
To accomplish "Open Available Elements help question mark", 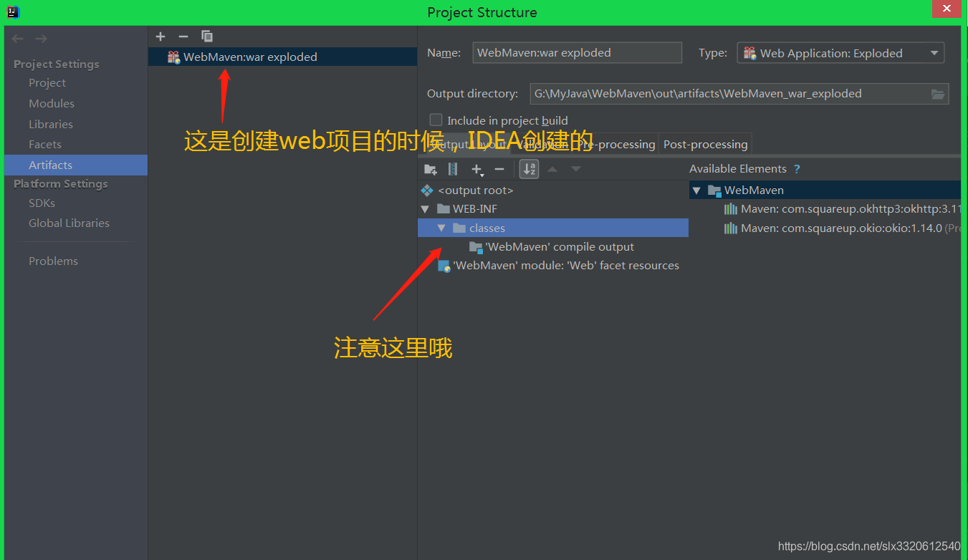I will tap(797, 169).
